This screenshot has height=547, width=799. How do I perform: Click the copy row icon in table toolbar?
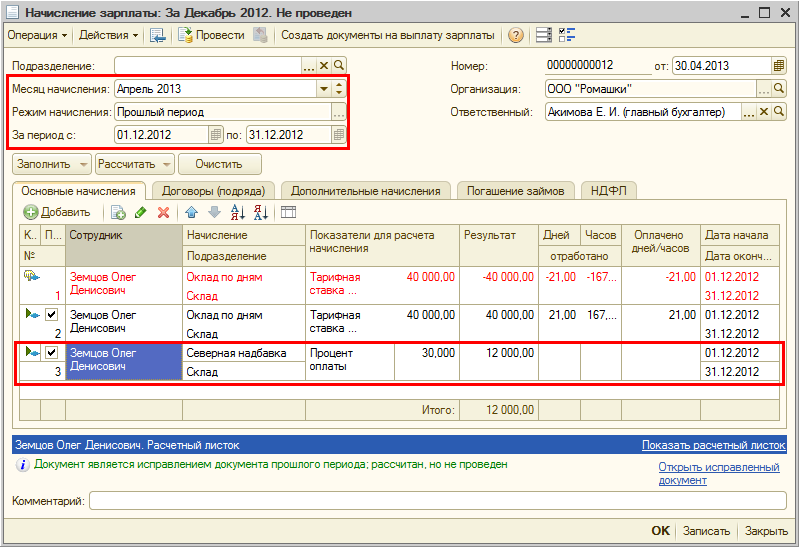coord(118,212)
